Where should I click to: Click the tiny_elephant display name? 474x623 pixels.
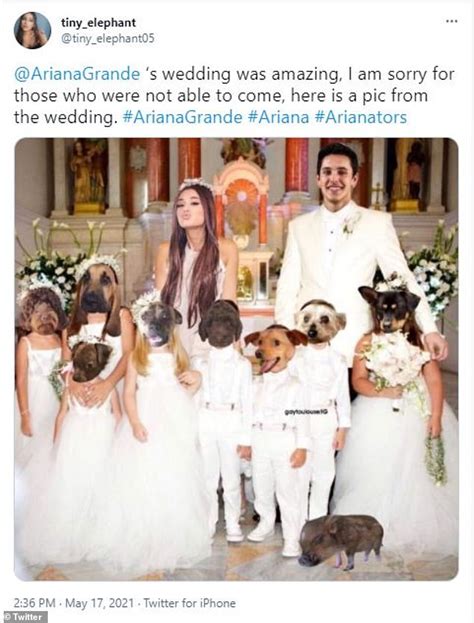pos(98,23)
